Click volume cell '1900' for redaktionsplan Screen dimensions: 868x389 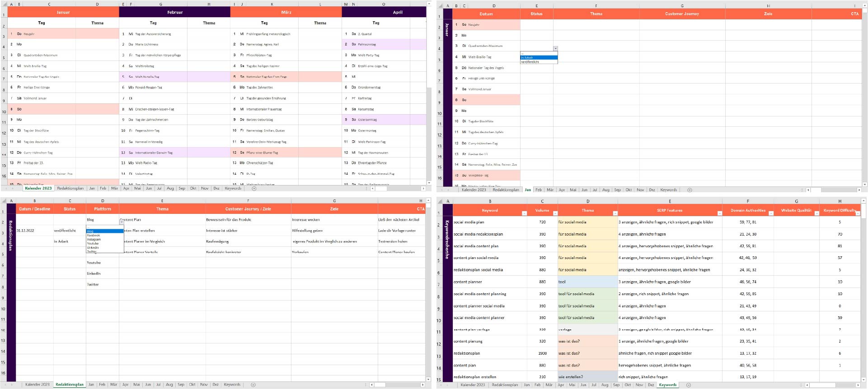point(542,353)
